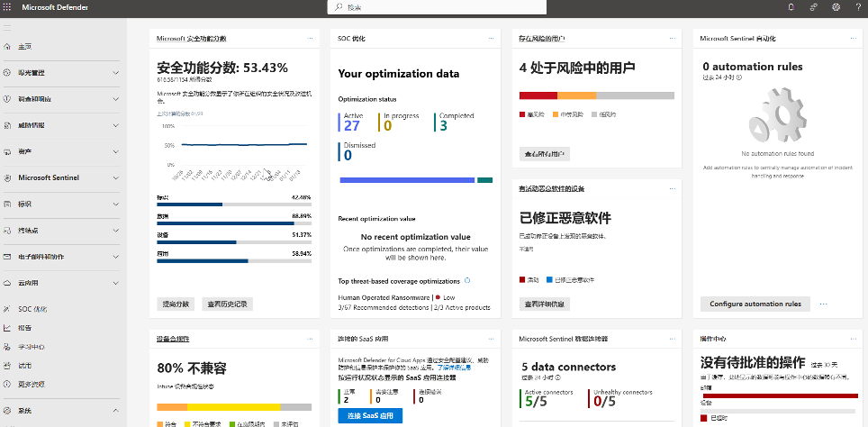Click the View history (查看历史记录) button

228,304
